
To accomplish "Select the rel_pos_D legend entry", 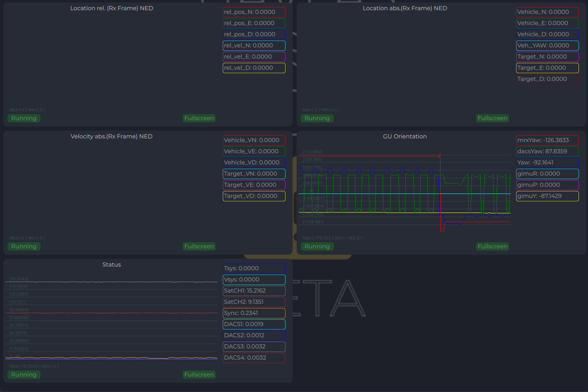I will click(254, 34).
